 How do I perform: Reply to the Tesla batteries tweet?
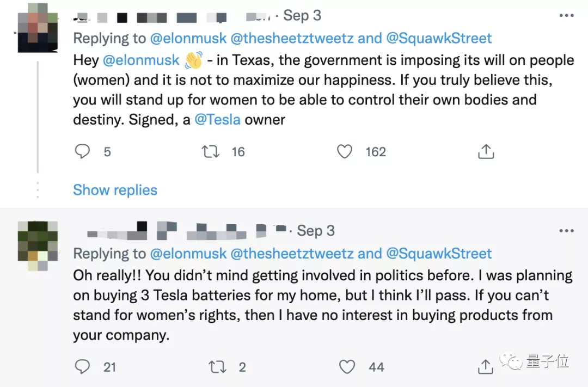[x=82, y=367]
